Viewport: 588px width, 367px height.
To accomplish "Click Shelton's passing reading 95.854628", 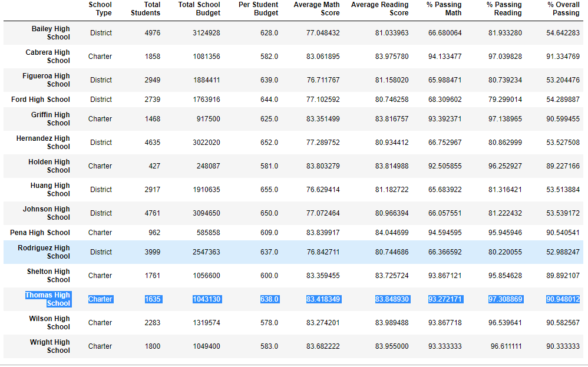I will coord(505,276).
